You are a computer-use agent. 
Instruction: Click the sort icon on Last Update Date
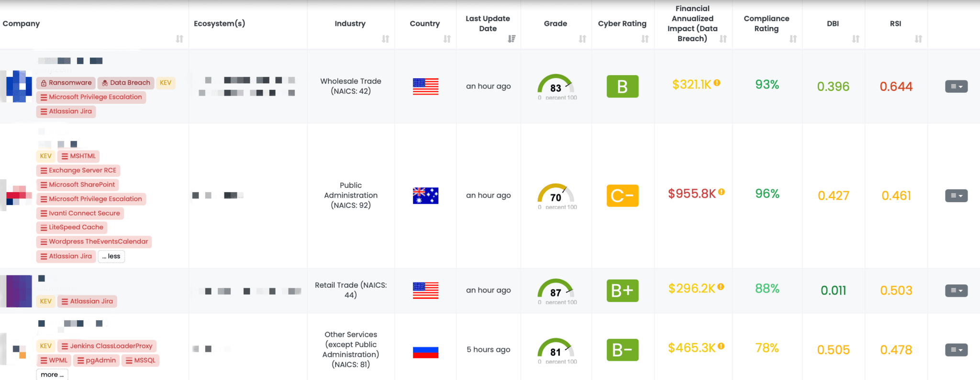512,39
